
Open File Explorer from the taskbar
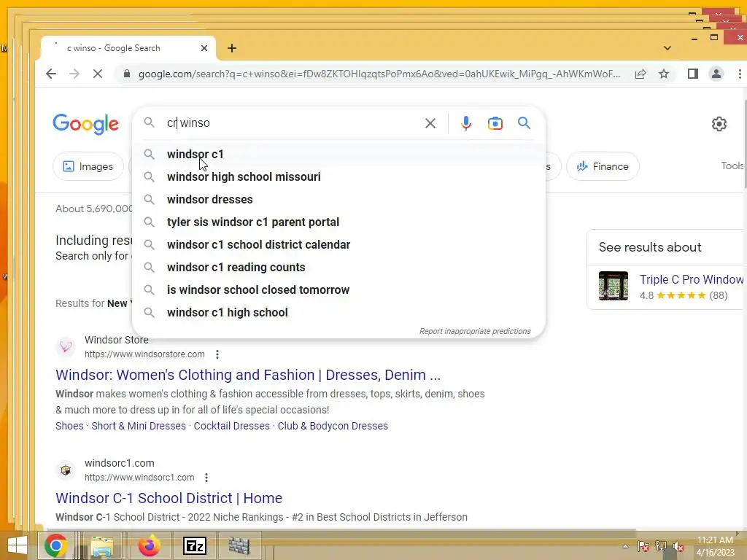102,545
